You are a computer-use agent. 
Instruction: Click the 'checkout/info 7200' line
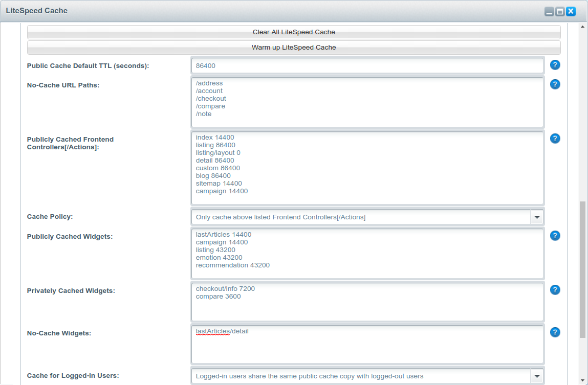[x=225, y=289]
